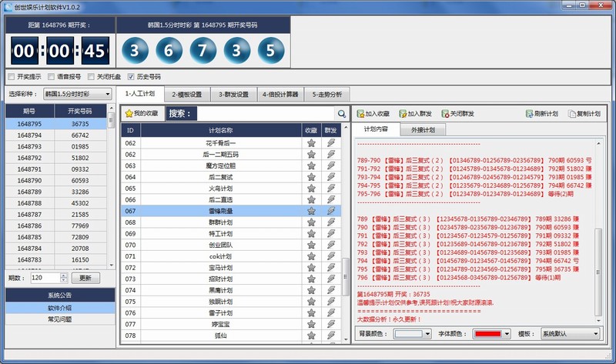Click the group-send icon for plan 062
The image size is (616, 364).
pyautogui.click(x=331, y=143)
